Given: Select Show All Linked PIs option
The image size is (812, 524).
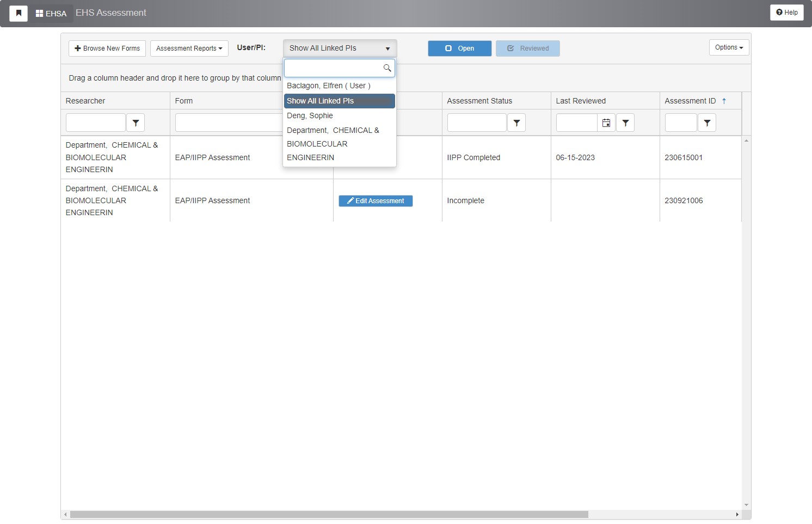Looking at the screenshot, I should point(340,101).
